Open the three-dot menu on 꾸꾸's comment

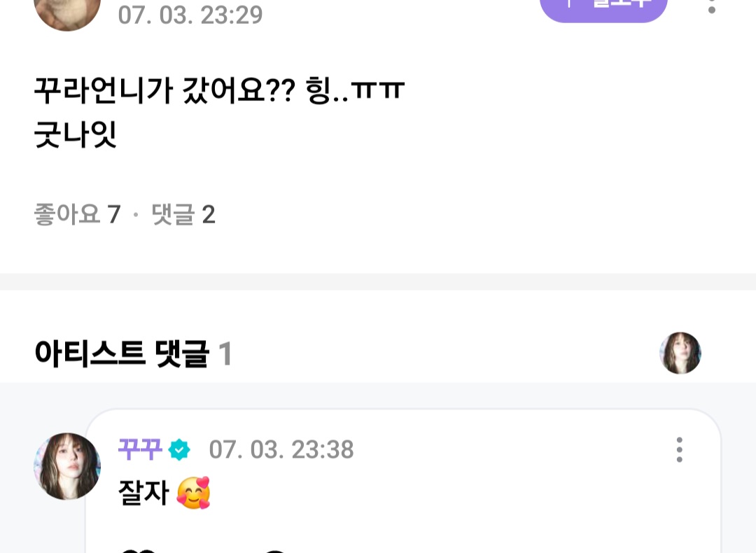point(679,450)
